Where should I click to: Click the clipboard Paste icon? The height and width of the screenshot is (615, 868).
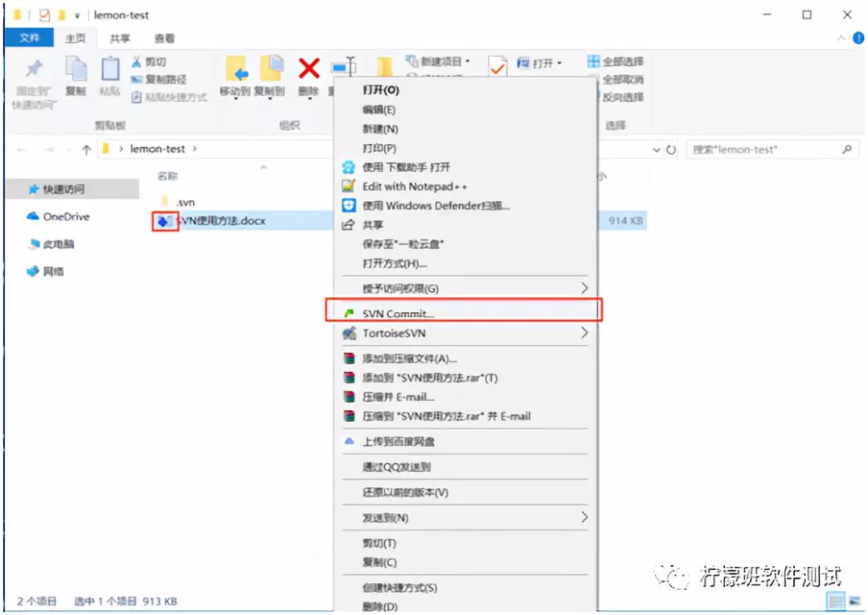click(x=110, y=69)
